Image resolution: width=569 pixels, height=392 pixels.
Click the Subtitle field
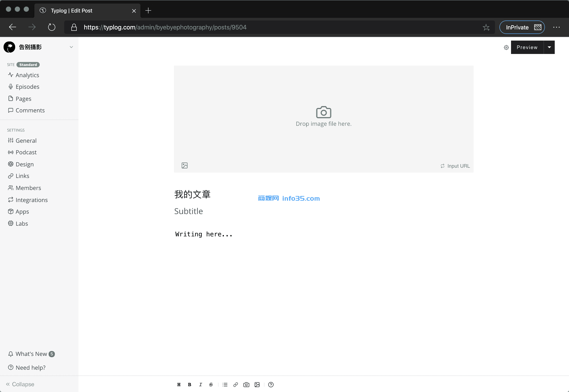(x=324, y=211)
